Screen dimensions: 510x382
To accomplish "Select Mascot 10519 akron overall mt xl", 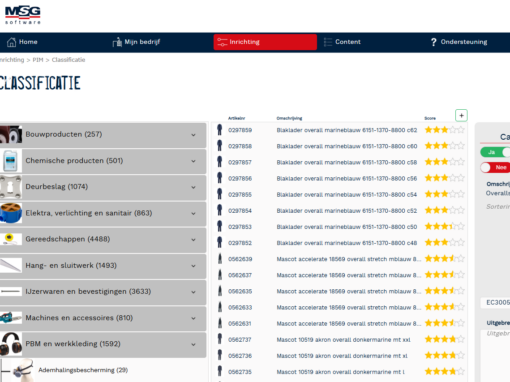I will click(342, 356).
